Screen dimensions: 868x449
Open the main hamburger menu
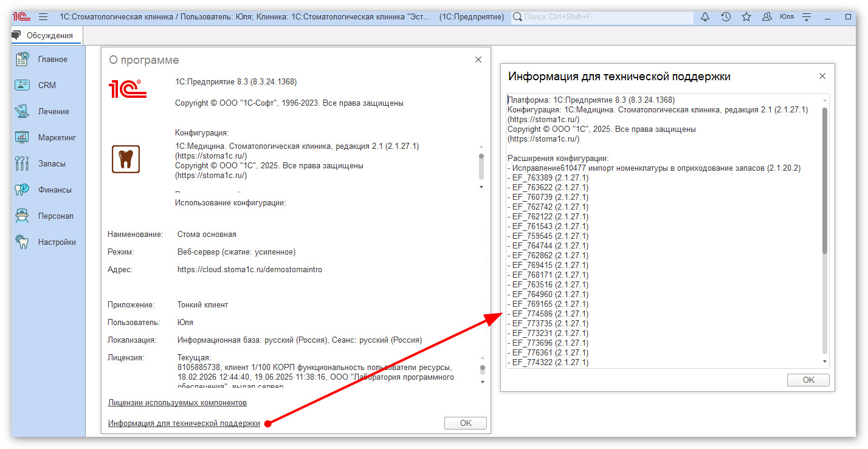pyautogui.click(x=43, y=17)
